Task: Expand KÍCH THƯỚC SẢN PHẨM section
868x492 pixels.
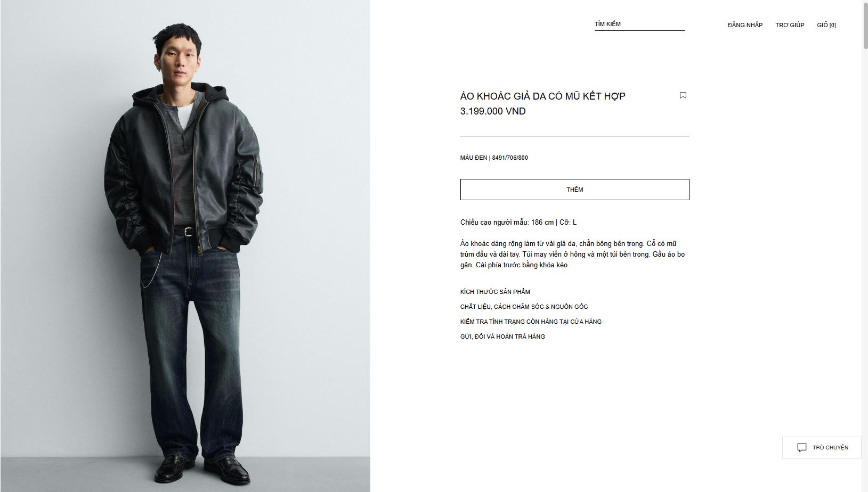Action: click(x=495, y=292)
